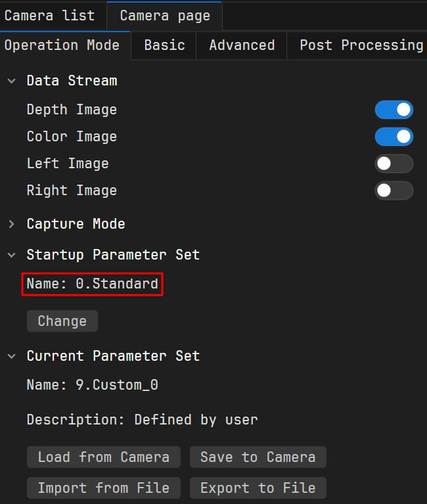Image resolution: width=427 pixels, height=504 pixels.
Task: Collapse the Data Stream section
Action: click(x=12, y=81)
